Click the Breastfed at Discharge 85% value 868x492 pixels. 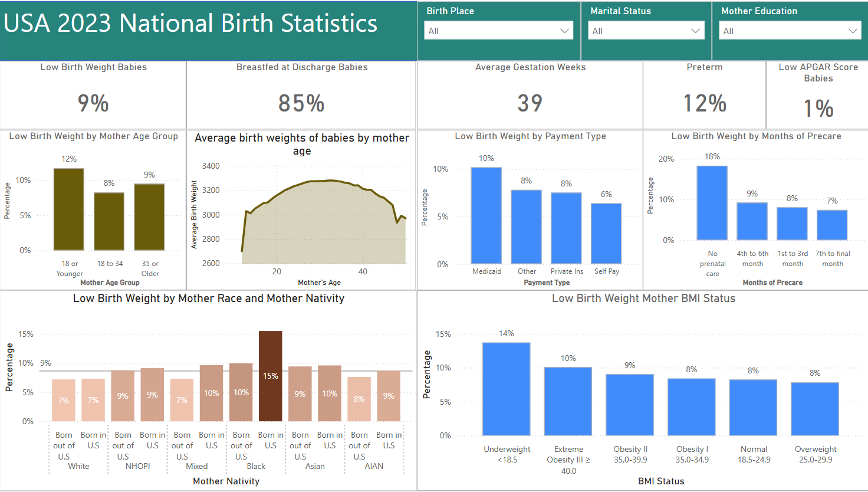point(301,103)
